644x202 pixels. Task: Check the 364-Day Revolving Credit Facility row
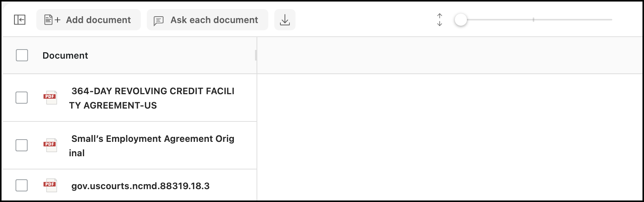(x=22, y=98)
